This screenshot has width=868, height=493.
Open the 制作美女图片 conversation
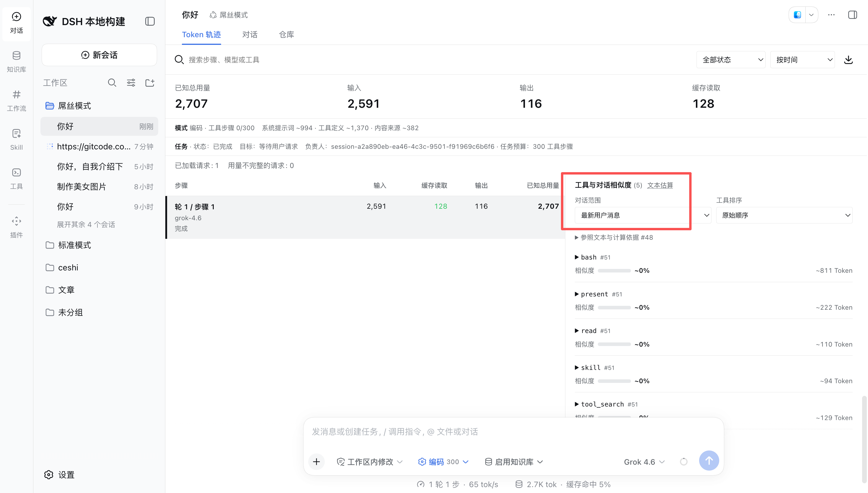[x=99, y=187]
